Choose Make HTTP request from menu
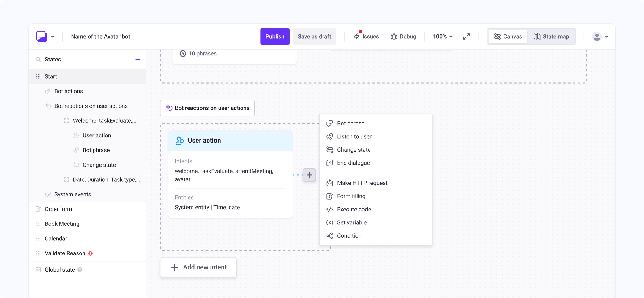Screen dimensions: 644x298 click(x=362, y=183)
